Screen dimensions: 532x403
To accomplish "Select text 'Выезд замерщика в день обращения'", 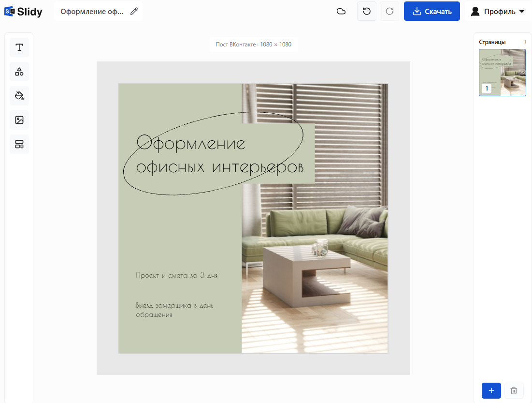I will click(x=174, y=310).
